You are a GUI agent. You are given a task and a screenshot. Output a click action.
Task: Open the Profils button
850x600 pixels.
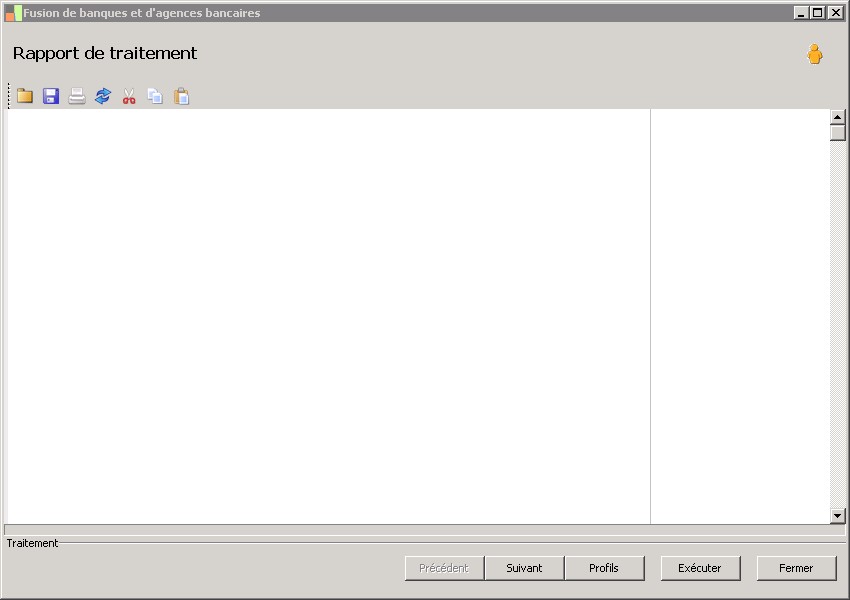[x=604, y=568]
